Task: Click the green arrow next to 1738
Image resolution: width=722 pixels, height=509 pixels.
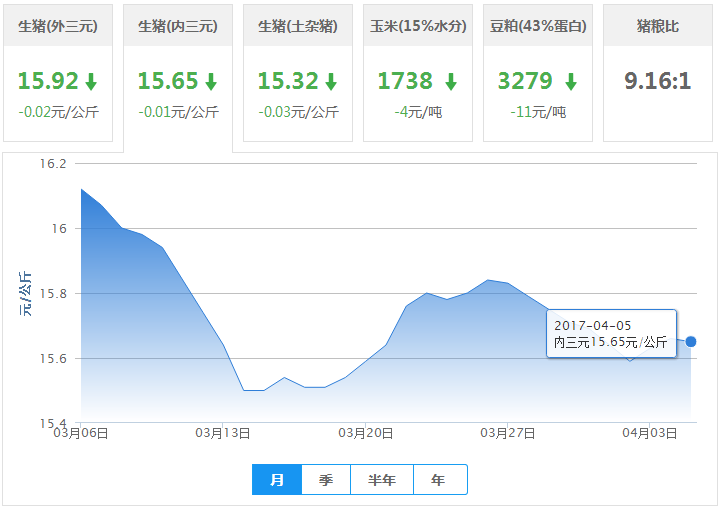Action: 450,82
